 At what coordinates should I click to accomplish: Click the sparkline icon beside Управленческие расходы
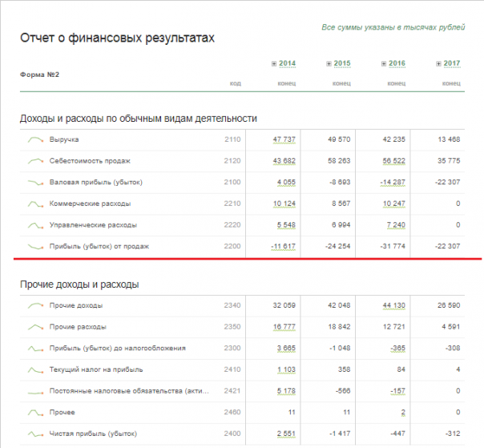(36, 225)
